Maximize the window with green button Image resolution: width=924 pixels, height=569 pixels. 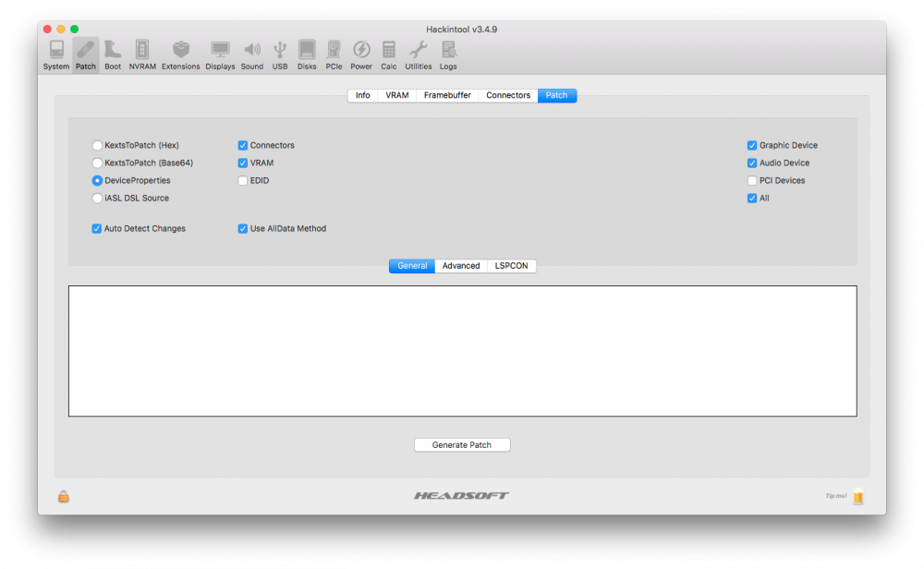pyautogui.click(x=74, y=29)
